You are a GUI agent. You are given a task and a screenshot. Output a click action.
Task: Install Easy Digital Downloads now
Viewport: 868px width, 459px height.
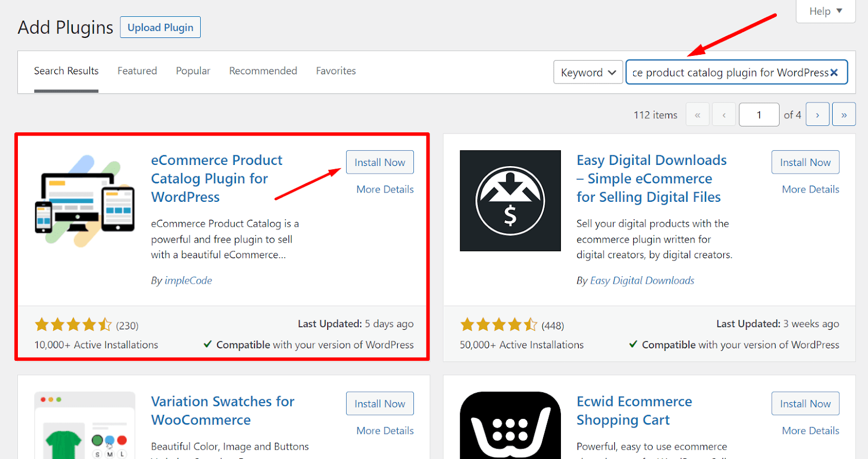pos(805,162)
